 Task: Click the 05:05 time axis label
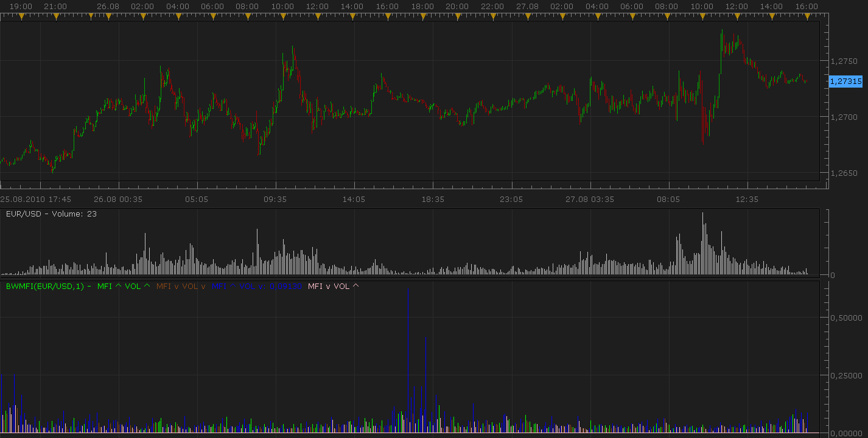pos(197,199)
